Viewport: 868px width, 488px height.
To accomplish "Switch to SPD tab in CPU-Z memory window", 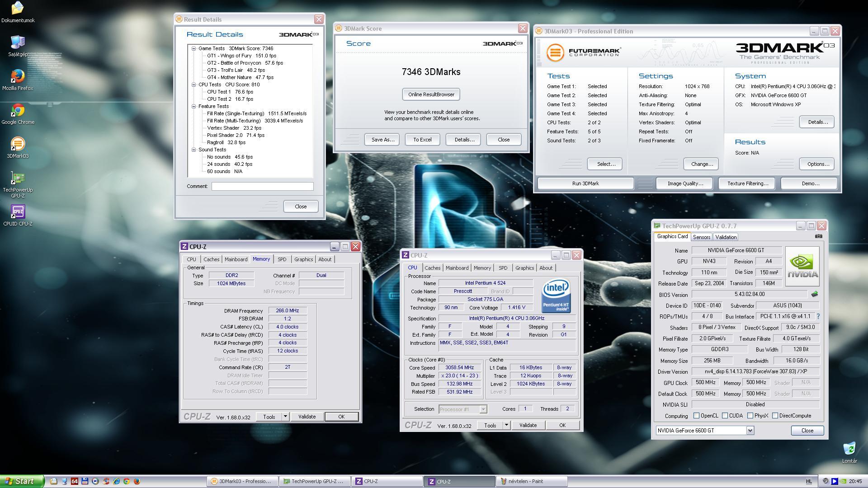I will click(x=282, y=259).
